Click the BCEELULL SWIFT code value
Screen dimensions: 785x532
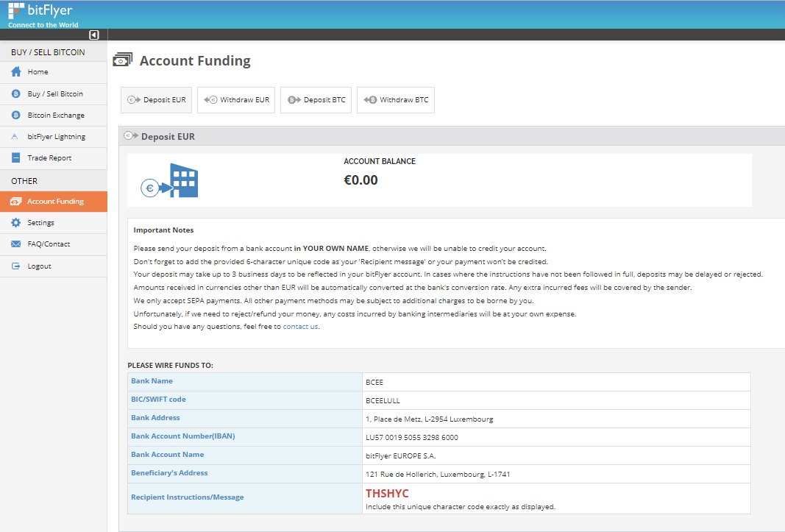pos(383,401)
